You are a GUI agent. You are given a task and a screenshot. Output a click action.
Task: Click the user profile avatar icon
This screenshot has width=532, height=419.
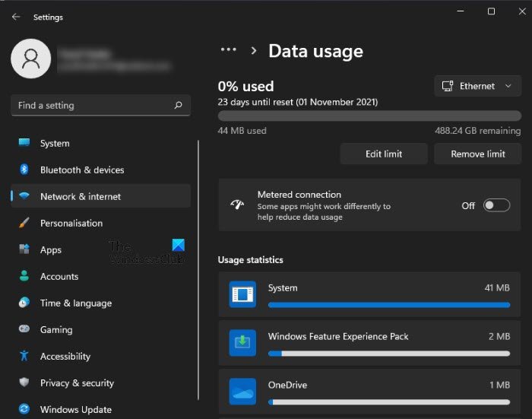[31, 59]
